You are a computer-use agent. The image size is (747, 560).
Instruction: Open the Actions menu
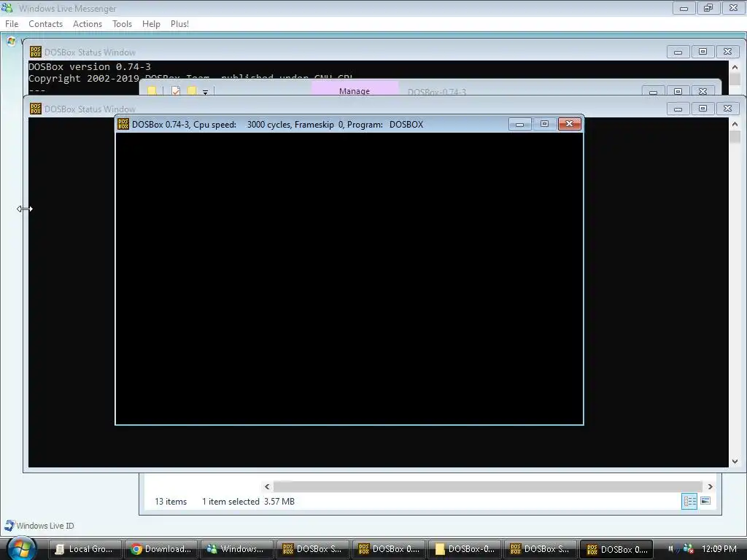(88, 24)
